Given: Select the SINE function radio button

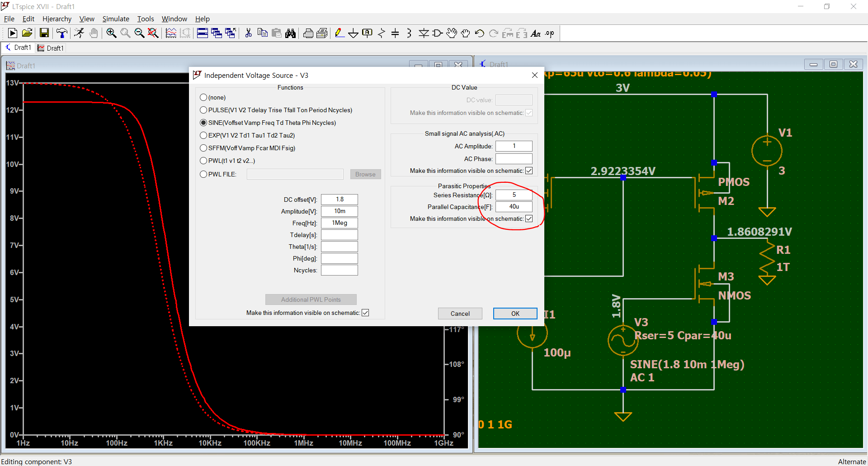Looking at the screenshot, I should (203, 122).
